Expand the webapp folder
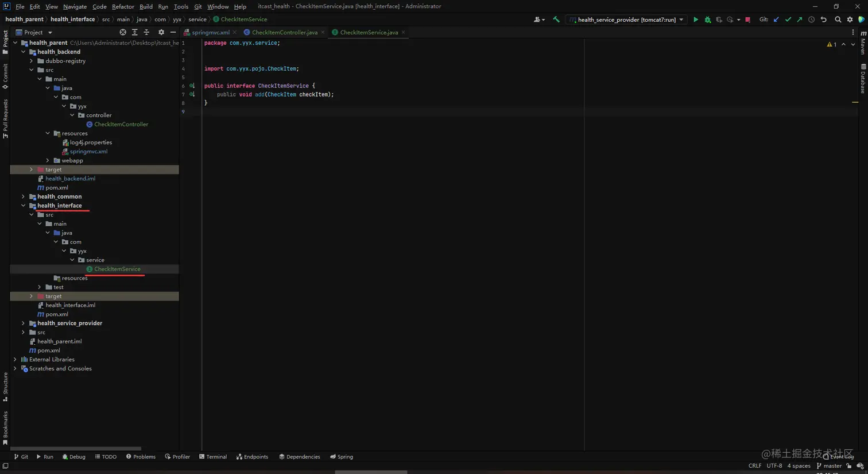Screen dimensions: 868x474 tap(48, 160)
